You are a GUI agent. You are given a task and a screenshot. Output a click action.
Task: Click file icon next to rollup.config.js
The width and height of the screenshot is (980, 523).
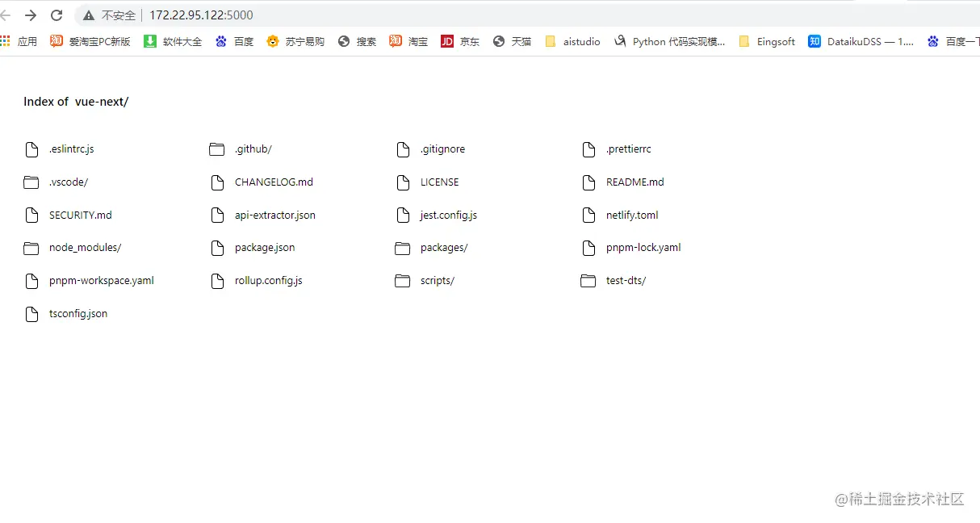pyautogui.click(x=217, y=281)
